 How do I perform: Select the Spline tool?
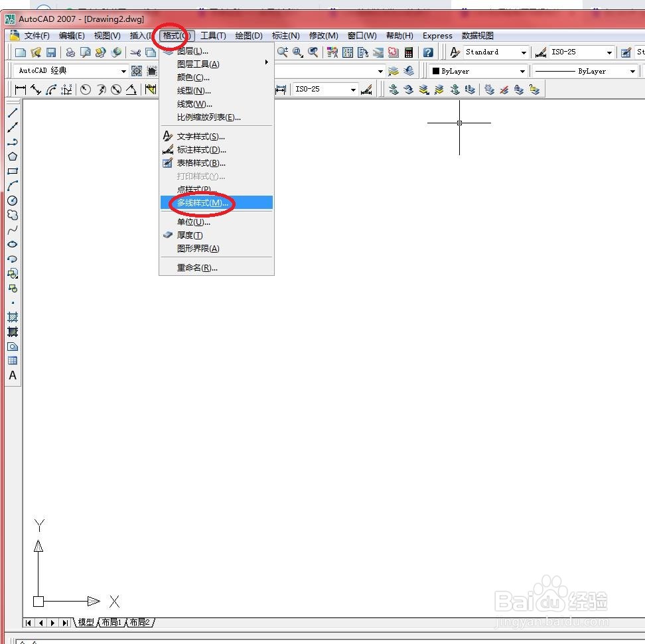pyautogui.click(x=13, y=230)
